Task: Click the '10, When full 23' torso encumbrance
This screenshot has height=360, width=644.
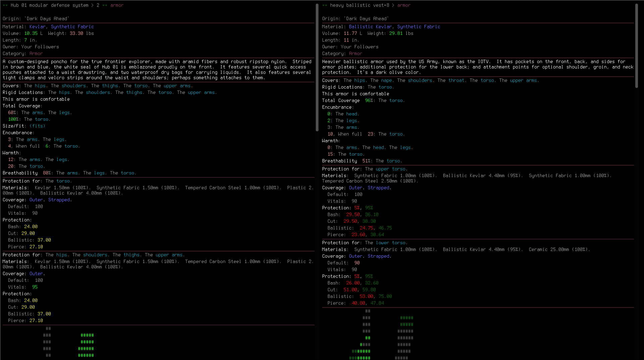Action: pos(351,134)
